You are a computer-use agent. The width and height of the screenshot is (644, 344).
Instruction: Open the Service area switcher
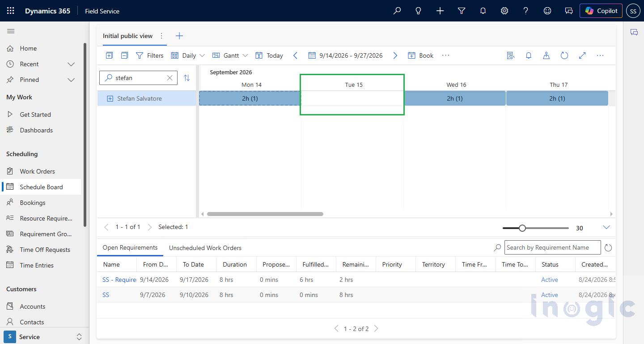click(44, 337)
